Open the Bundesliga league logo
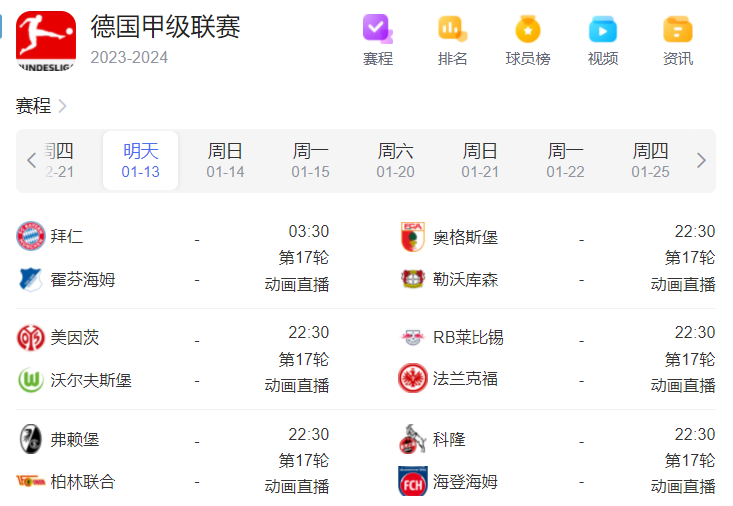The height and width of the screenshot is (506, 733). 46,41
